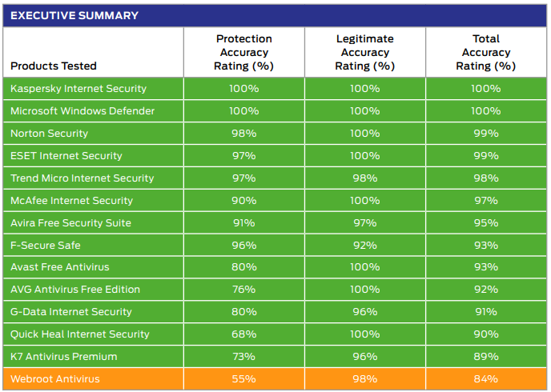Select Webroot's 55% protection accuracy value
The height and width of the screenshot is (392, 551).
coord(244,378)
